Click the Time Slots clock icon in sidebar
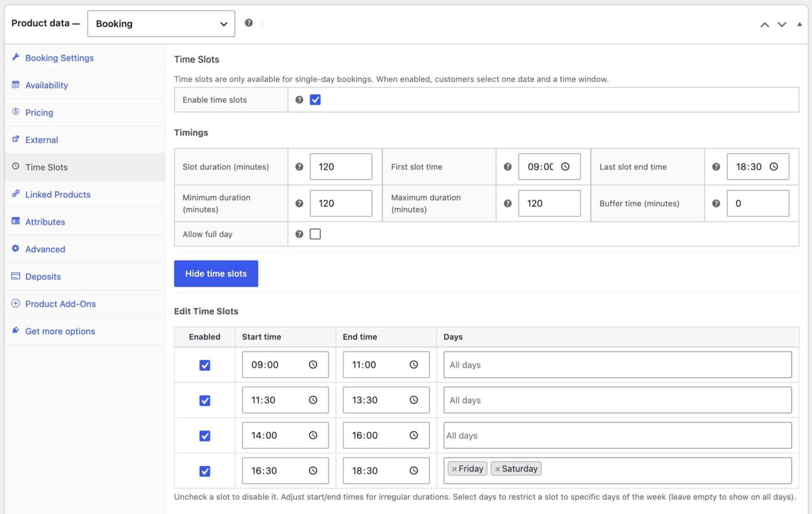Image resolution: width=812 pixels, height=514 pixels. tap(16, 166)
